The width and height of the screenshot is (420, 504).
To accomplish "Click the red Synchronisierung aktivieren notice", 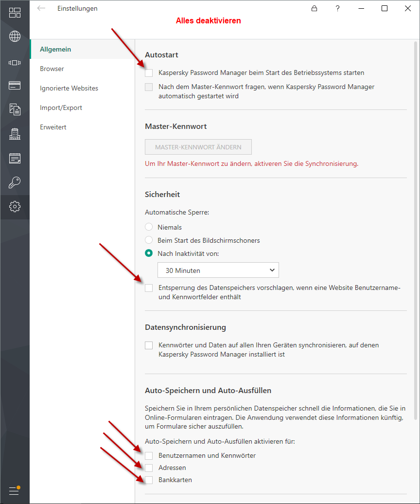I will (x=251, y=164).
